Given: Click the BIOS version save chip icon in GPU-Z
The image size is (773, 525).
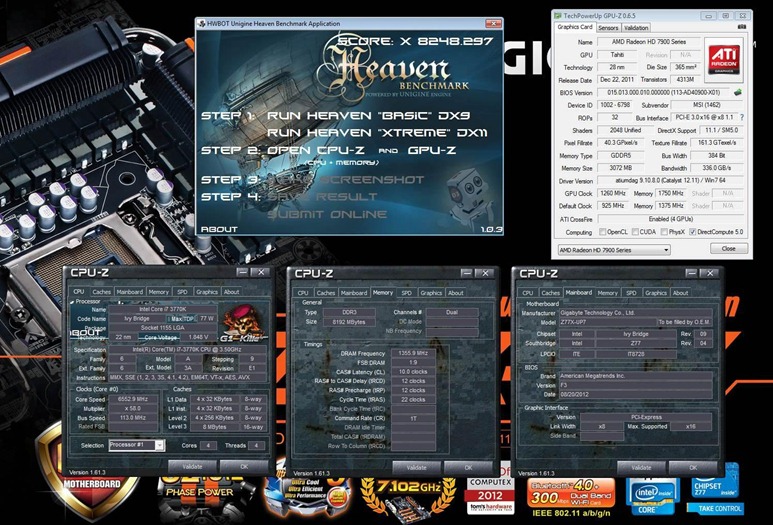Looking at the screenshot, I should 738,92.
